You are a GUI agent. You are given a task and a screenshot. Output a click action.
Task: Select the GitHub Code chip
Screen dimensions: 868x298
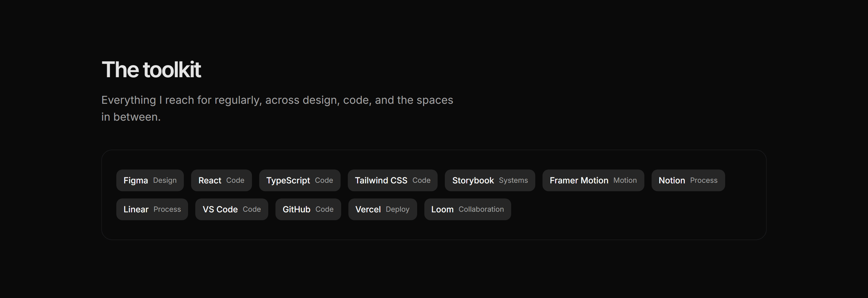pos(308,209)
